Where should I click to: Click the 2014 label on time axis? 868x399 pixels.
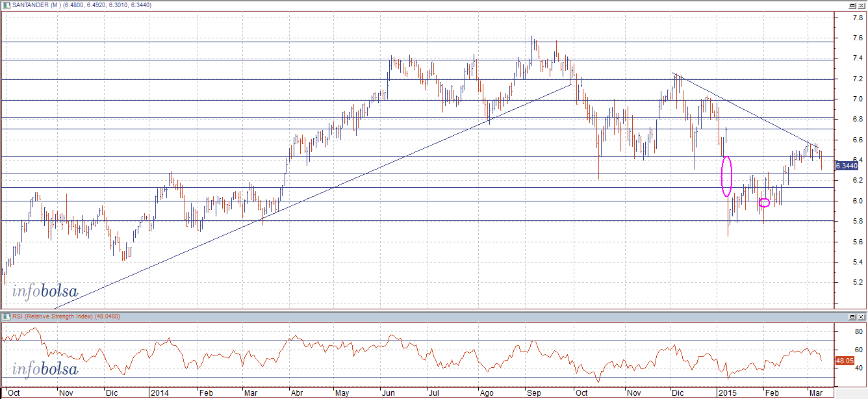click(159, 393)
